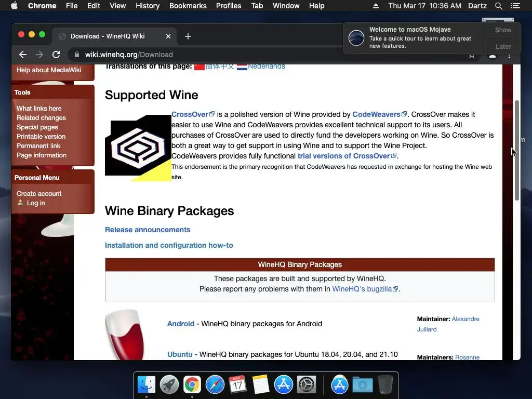This screenshot has height=399, width=532.
Task: Open Related changes sidebar link
Action: (x=41, y=118)
